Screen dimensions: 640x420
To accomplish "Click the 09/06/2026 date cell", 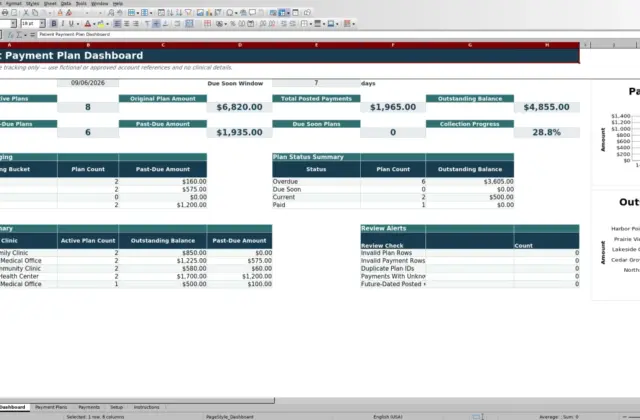I will point(88,83).
